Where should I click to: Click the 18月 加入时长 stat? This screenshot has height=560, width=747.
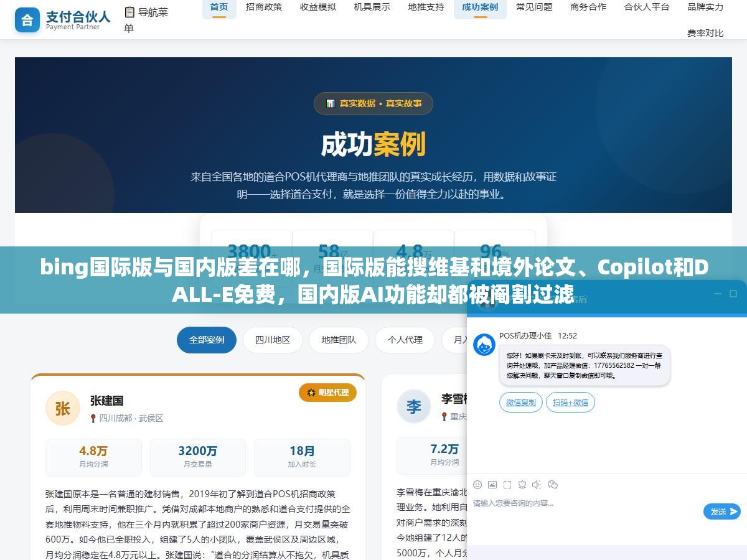(x=302, y=457)
